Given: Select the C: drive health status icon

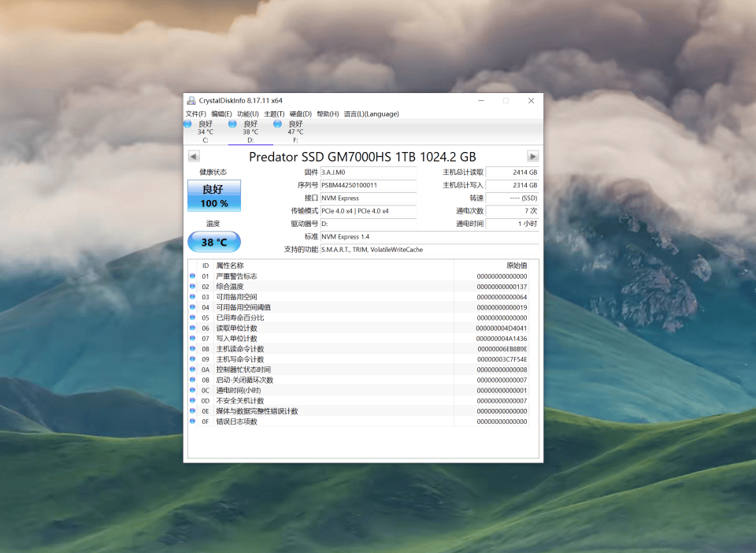Looking at the screenshot, I should [x=187, y=124].
